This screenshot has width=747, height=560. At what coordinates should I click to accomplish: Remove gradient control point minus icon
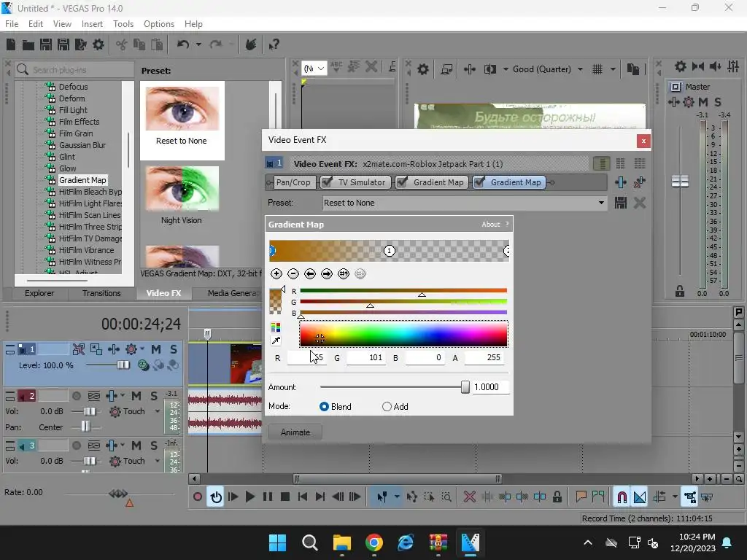(x=293, y=274)
